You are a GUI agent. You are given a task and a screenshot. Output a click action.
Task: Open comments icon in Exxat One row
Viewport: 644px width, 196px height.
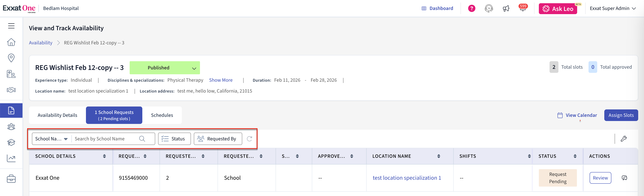(x=624, y=178)
